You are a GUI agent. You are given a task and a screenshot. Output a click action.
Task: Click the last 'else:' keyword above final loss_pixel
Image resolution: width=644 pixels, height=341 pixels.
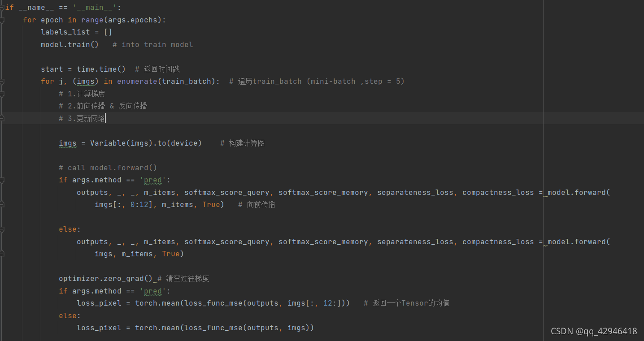[70, 316]
